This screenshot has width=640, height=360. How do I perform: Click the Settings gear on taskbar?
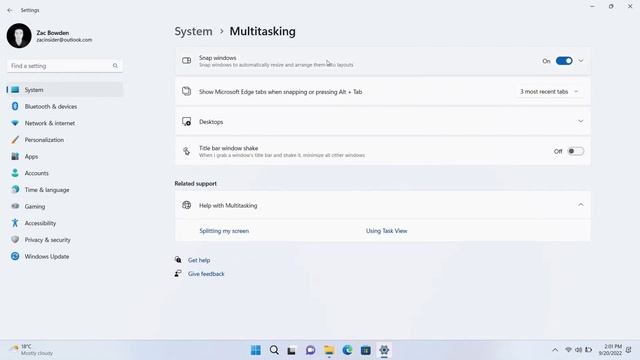click(384, 350)
